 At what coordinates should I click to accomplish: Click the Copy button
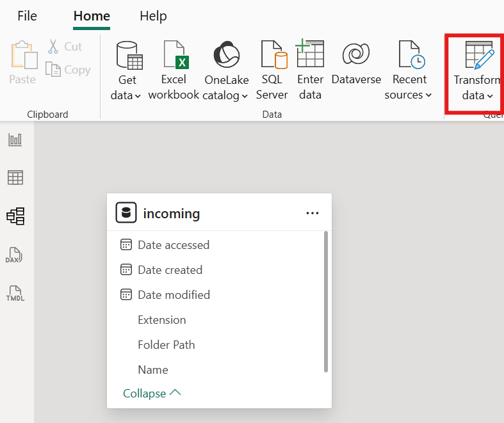coord(68,70)
